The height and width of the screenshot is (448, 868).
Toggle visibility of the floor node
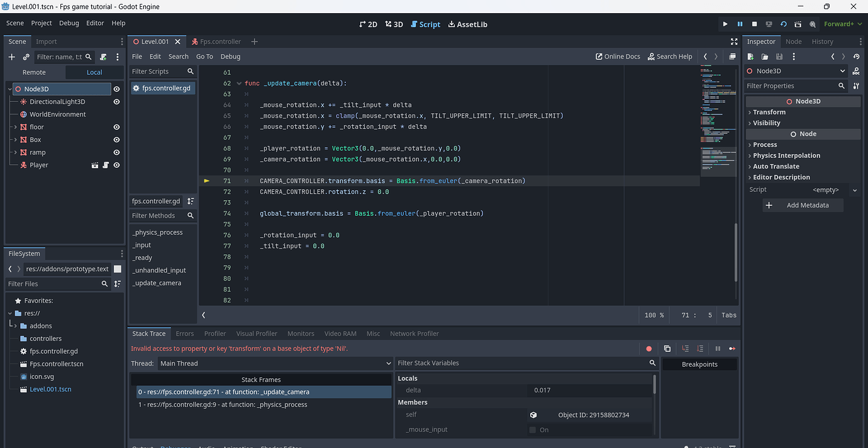click(x=116, y=126)
